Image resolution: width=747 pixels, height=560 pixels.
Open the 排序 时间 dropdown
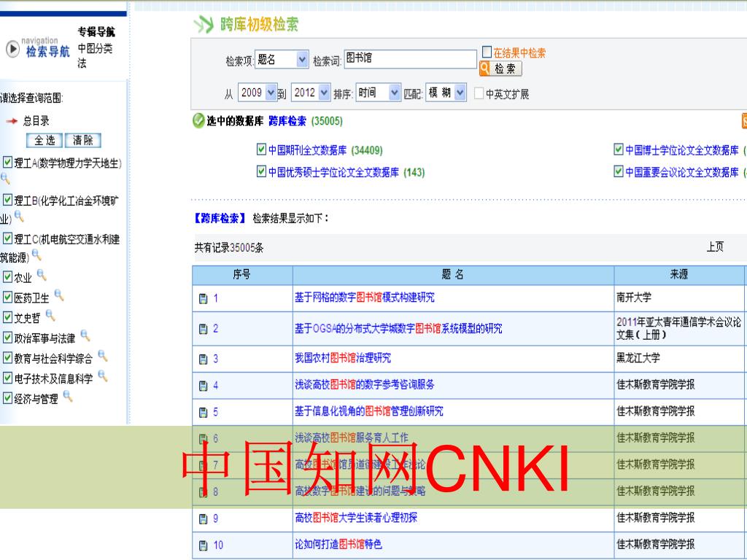[379, 93]
